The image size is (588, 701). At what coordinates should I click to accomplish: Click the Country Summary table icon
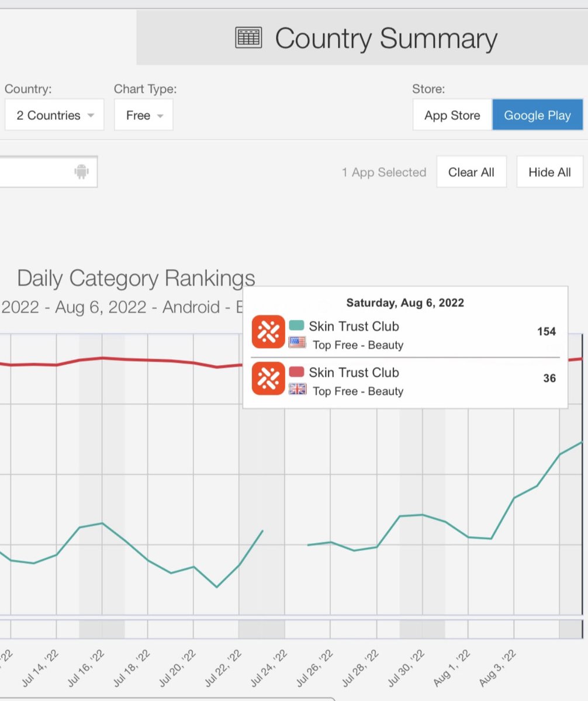tap(248, 37)
